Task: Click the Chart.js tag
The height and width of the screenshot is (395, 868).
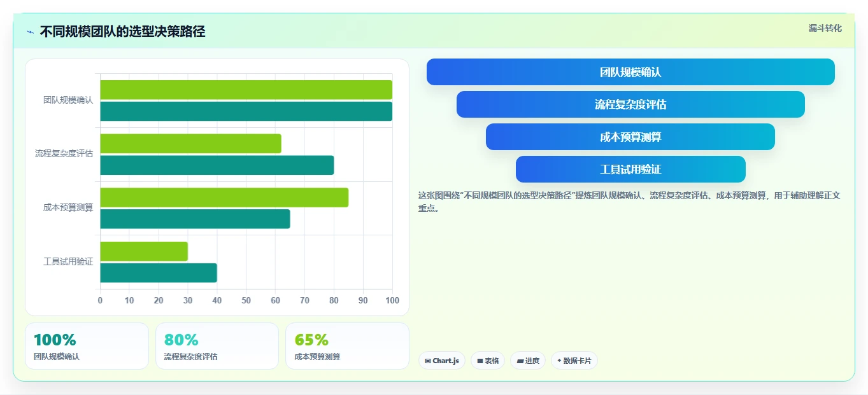Action: pos(442,361)
